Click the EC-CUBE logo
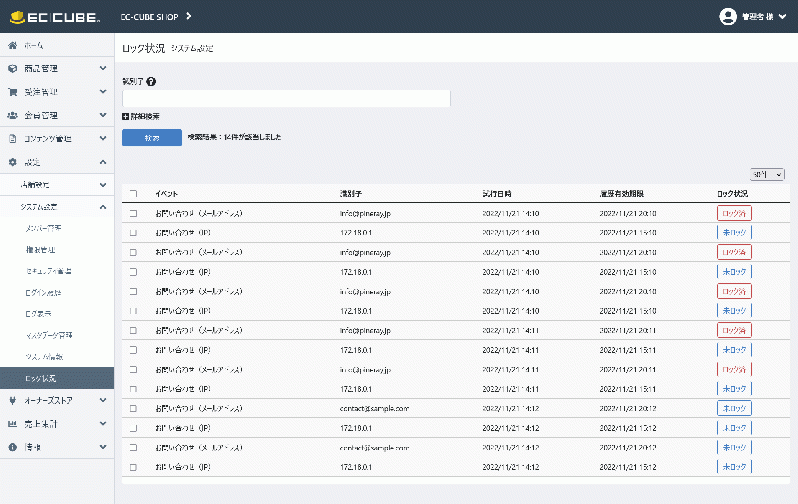The image size is (798, 504). [x=54, y=17]
